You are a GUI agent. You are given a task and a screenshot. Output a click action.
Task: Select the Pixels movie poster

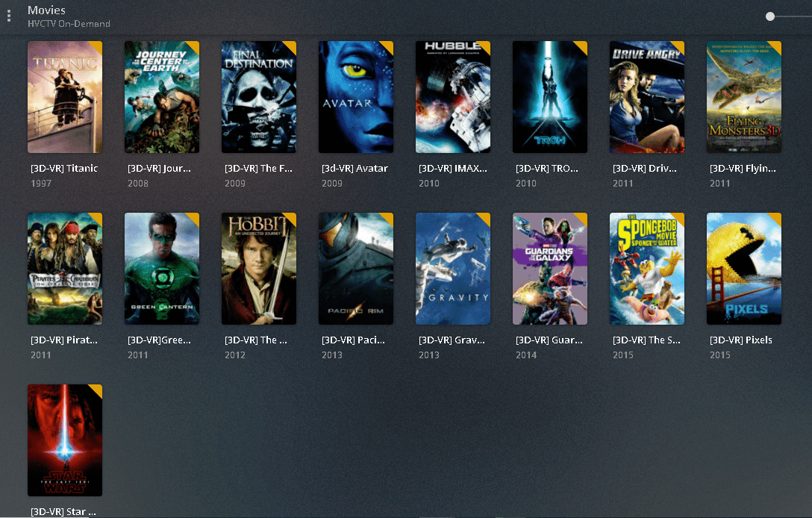(743, 269)
